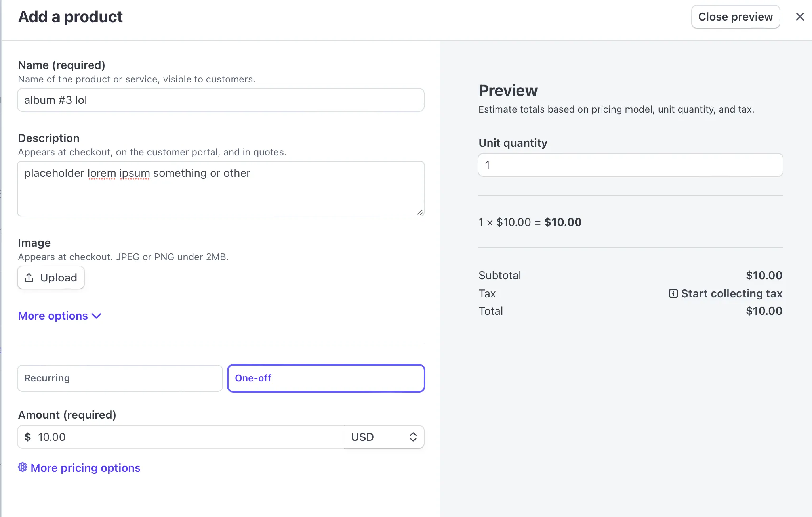Click the currency selector up-down arrows
The width and height of the screenshot is (812, 517).
coord(413,437)
